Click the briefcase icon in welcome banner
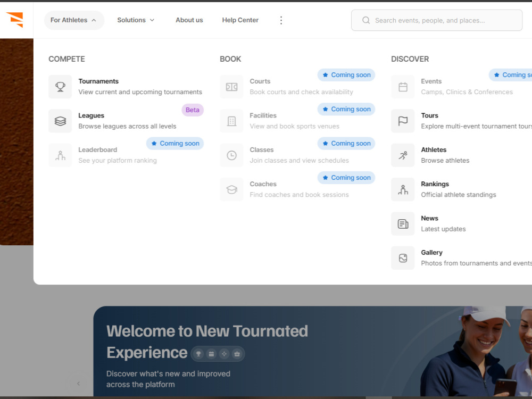532x399 pixels. click(237, 354)
